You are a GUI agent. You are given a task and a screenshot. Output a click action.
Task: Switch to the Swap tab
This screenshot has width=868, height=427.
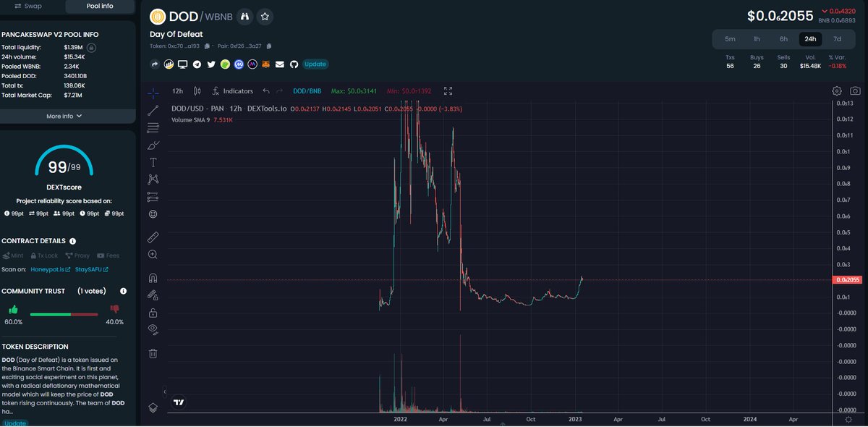29,6
